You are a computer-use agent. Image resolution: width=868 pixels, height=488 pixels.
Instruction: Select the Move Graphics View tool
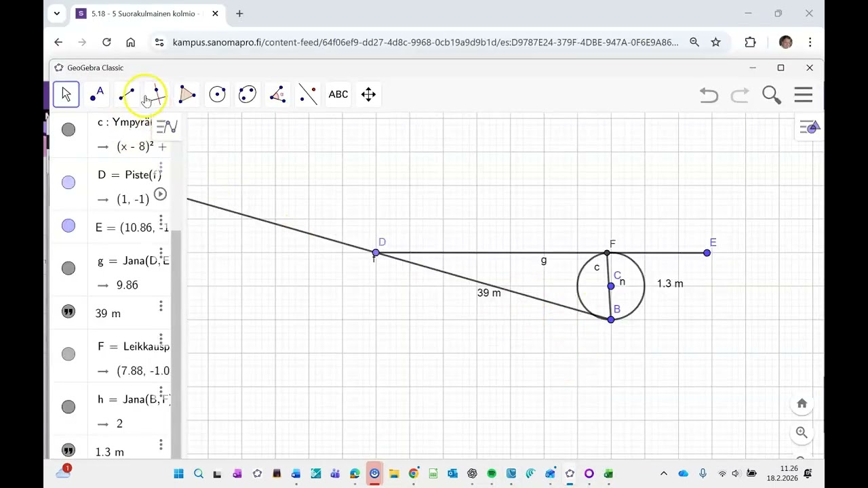point(368,94)
